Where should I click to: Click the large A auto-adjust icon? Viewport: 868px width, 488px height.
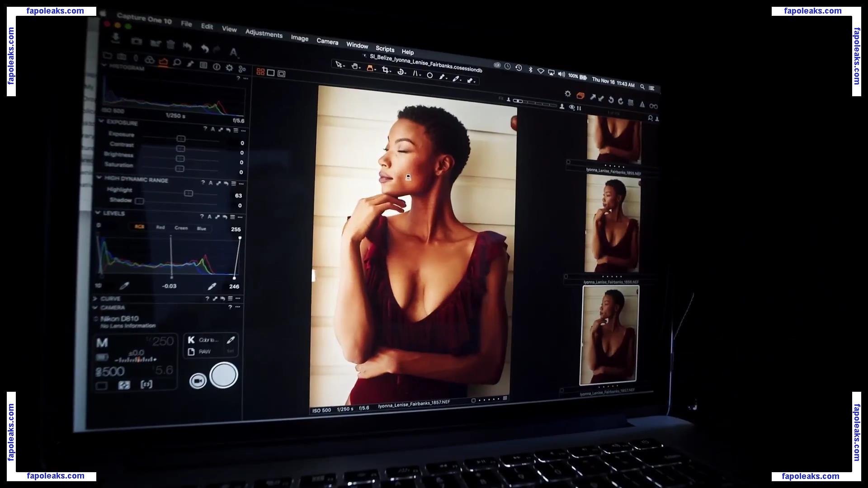(234, 52)
